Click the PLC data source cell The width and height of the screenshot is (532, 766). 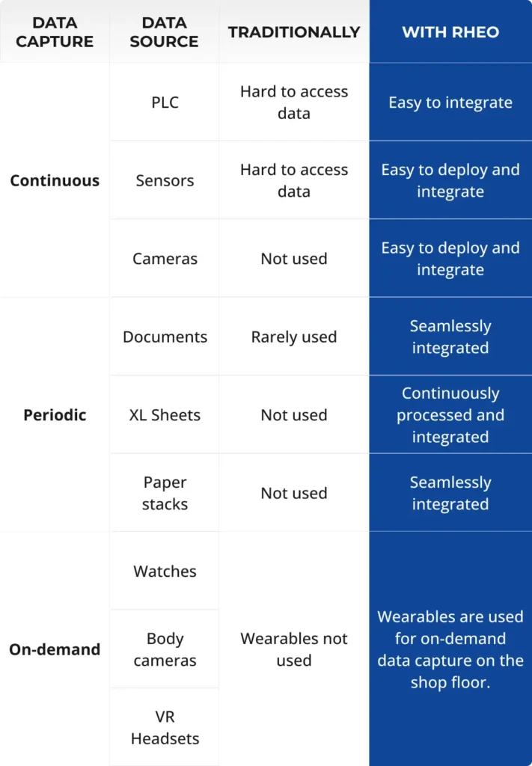pos(165,102)
